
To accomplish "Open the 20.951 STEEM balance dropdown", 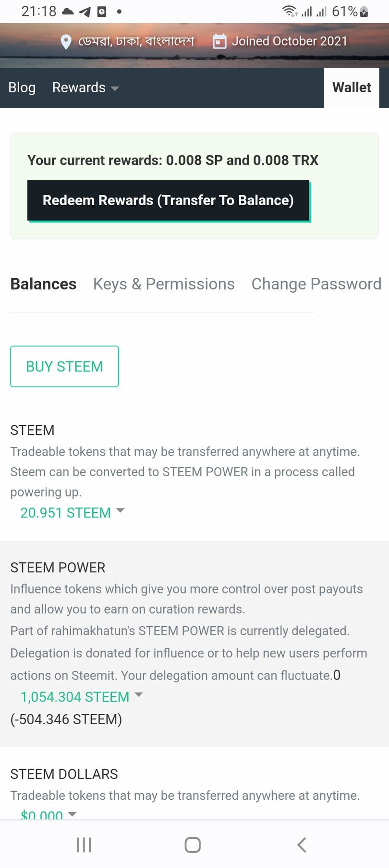I will 72,512.
